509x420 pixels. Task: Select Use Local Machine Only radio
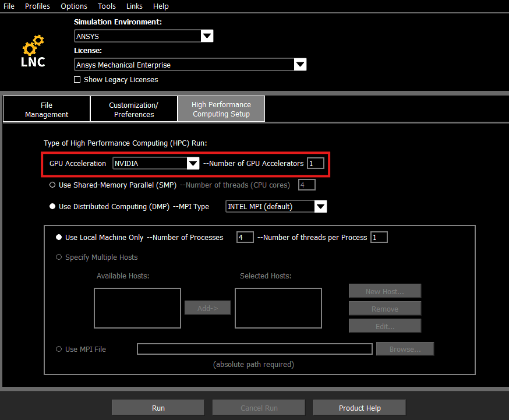point(59,237)
